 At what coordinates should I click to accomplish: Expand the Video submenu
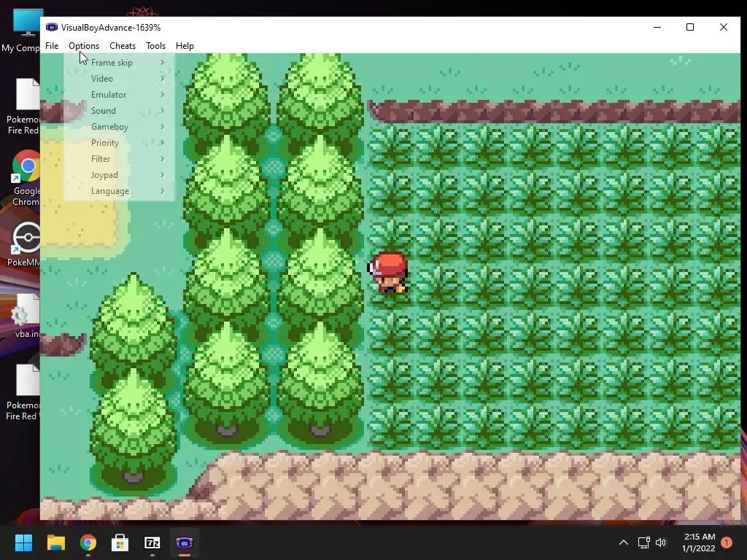tap(119, 79)
